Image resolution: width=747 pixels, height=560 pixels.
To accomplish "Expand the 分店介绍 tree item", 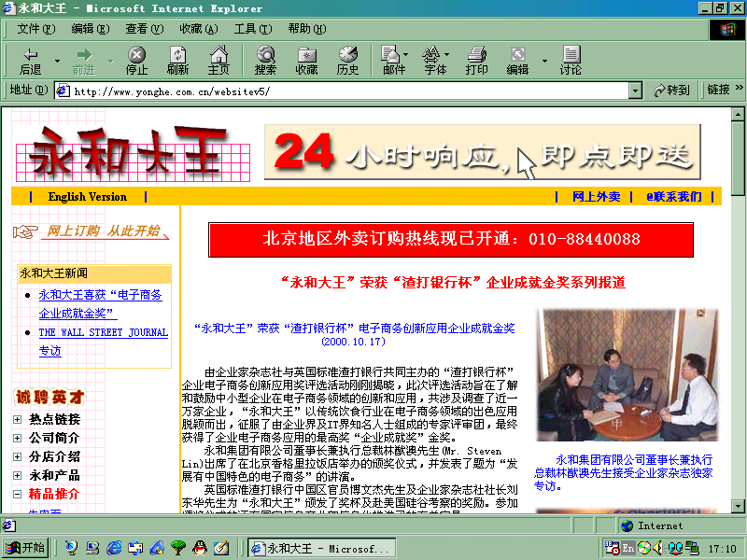I will (x=18, y=456).
